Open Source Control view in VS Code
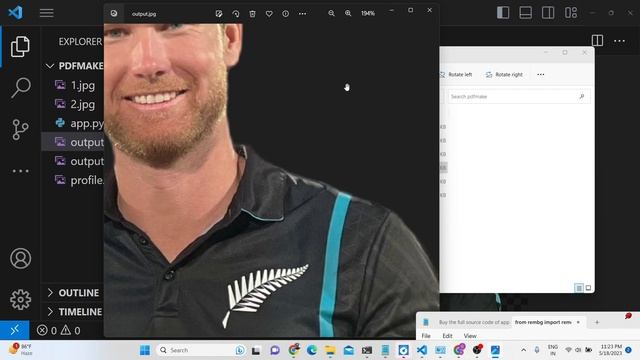This screenshot has height=360, width=640. click(20, 129)
